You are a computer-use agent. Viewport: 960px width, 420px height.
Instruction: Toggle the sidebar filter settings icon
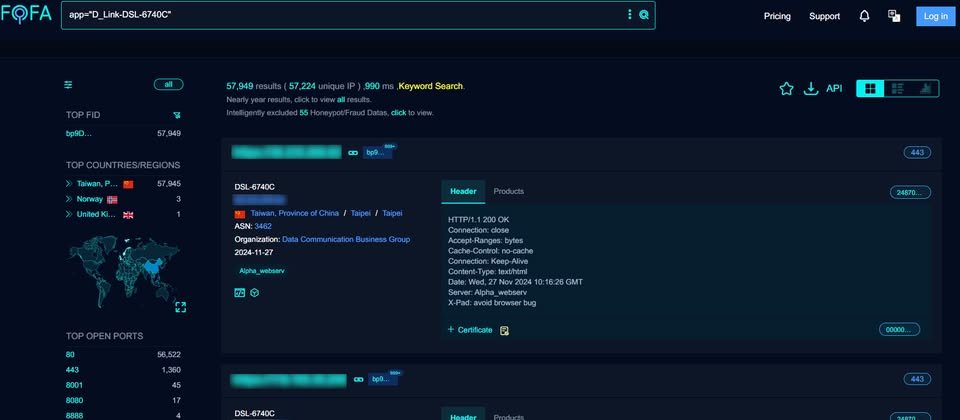click(69, 84)
